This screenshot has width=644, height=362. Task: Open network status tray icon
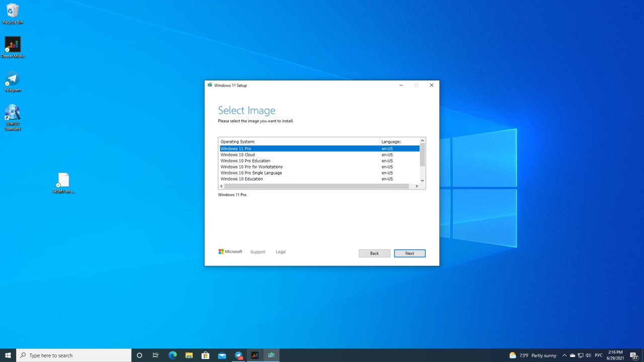(x=580, y=355)
